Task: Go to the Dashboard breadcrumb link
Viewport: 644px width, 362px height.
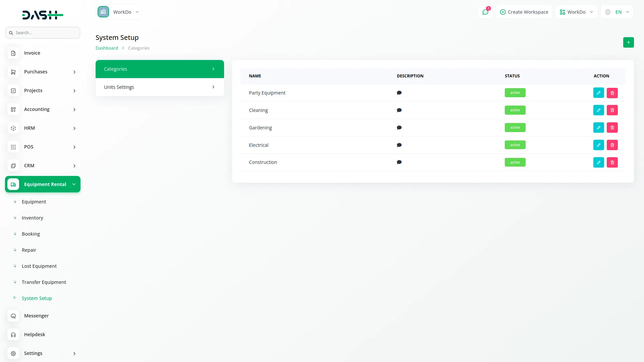Action: [107, 48]
